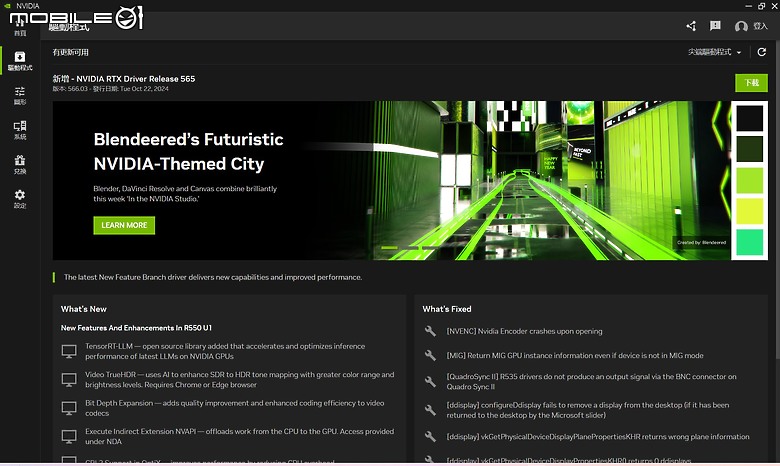
Task: Click the wrench icon beside configureDdisplay fix
Action: [x=430, y=410]
